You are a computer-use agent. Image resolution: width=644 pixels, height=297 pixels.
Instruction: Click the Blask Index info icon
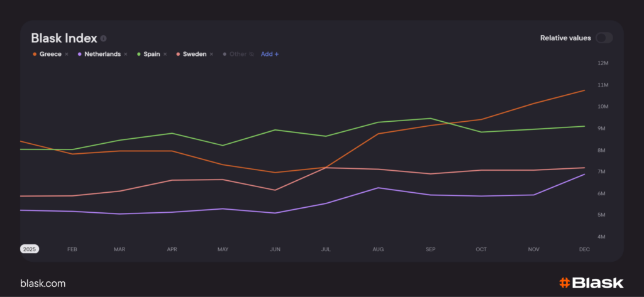tap(104, 38)
